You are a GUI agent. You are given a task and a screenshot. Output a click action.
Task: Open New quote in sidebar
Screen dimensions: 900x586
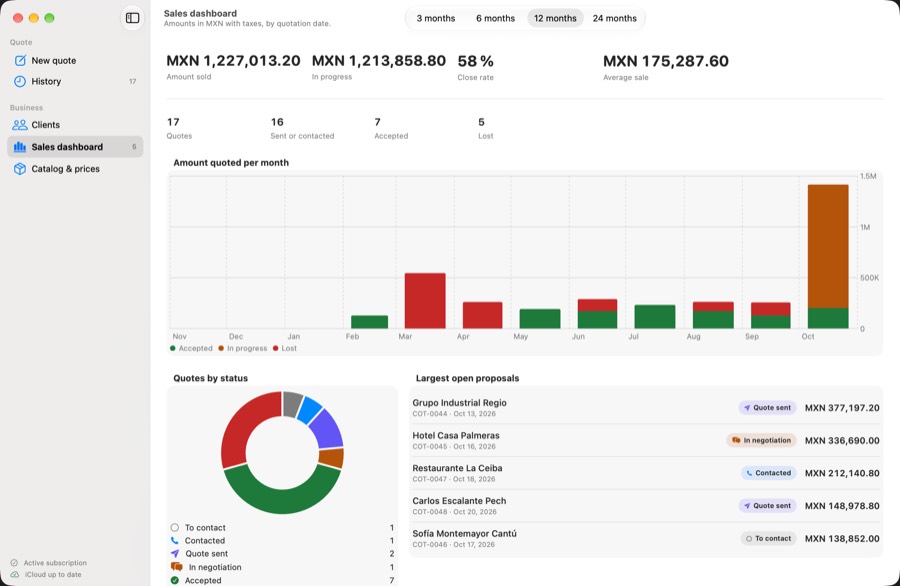click(75, 60)
